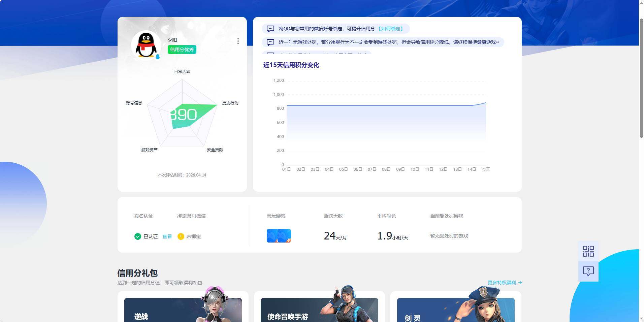Click the 01日 axis label on chart
The image size is (644, 322).
[x=287, y=169]
